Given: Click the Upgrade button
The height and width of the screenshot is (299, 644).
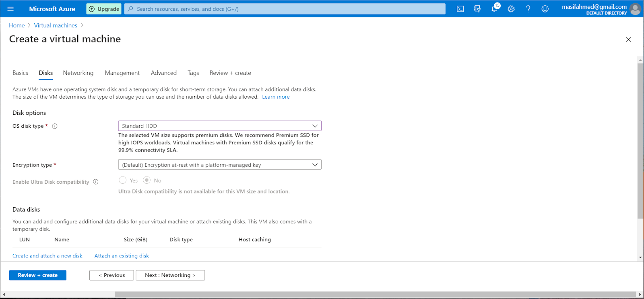Looking at the screenshot, I should (x=104, y=9).
